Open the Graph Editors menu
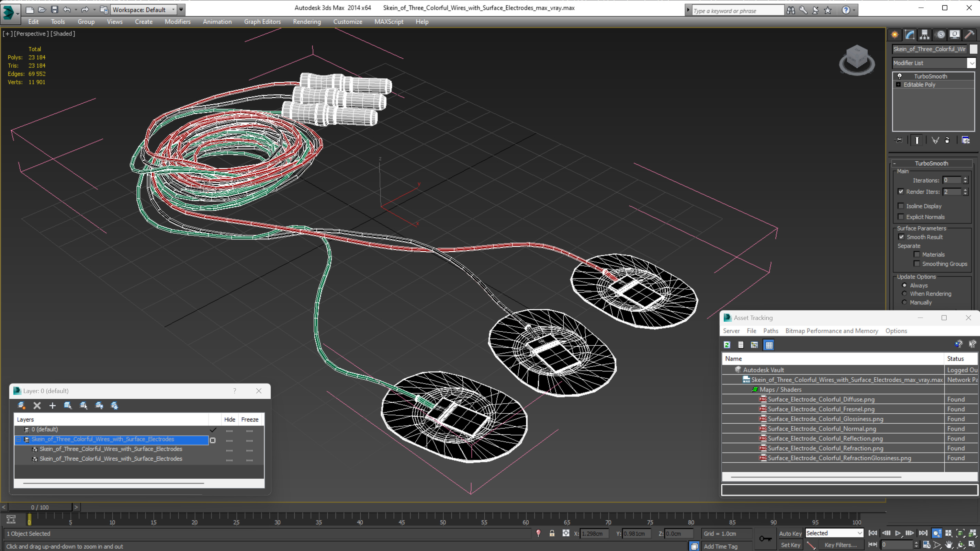 262,22
